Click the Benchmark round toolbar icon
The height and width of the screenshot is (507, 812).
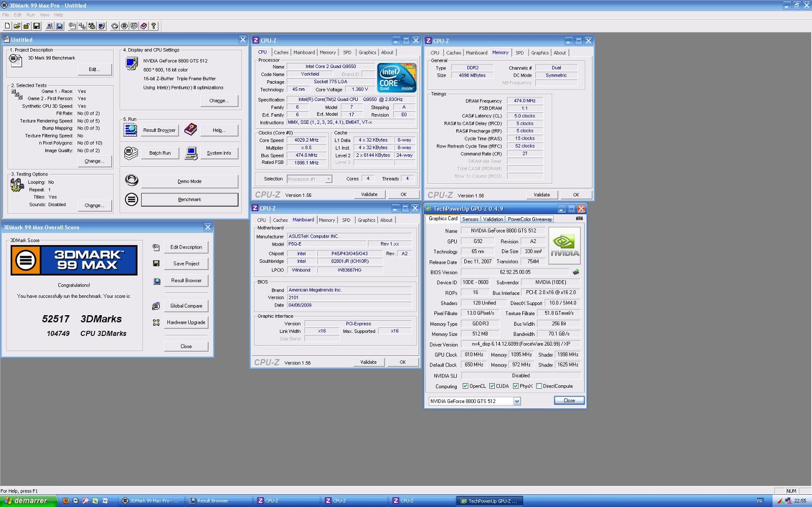click(124, 26)
